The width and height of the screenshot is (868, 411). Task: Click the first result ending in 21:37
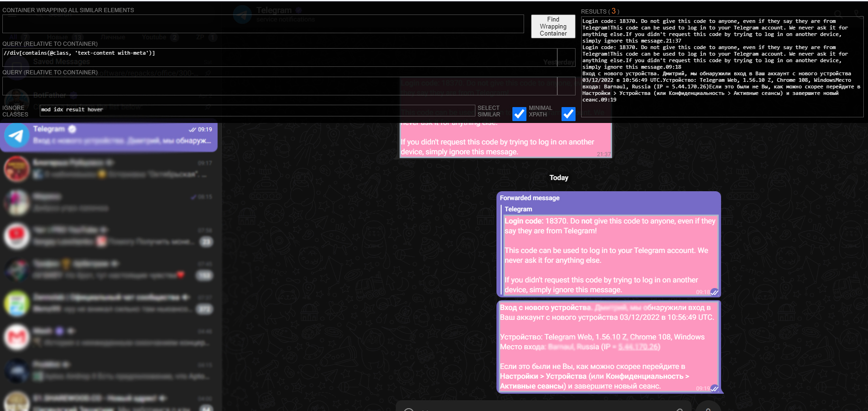tap(715, 31)
